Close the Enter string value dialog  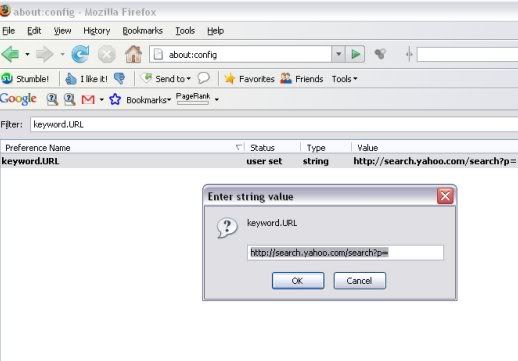445,196
